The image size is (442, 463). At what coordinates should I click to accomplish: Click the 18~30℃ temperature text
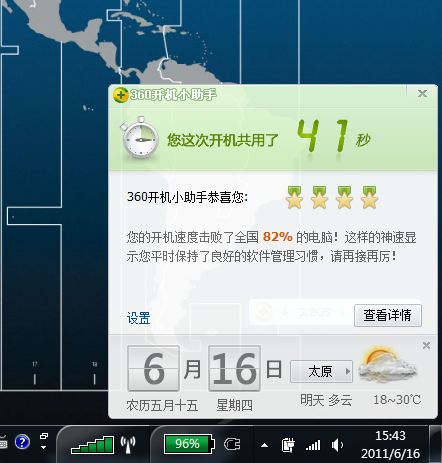pos(397,400)
